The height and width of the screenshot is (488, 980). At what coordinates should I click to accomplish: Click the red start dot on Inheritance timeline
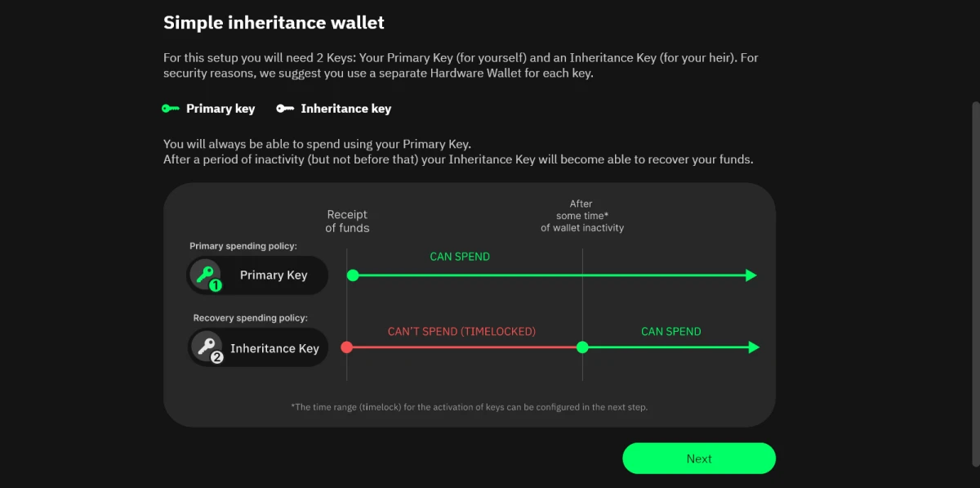click(x=346, y=347)
